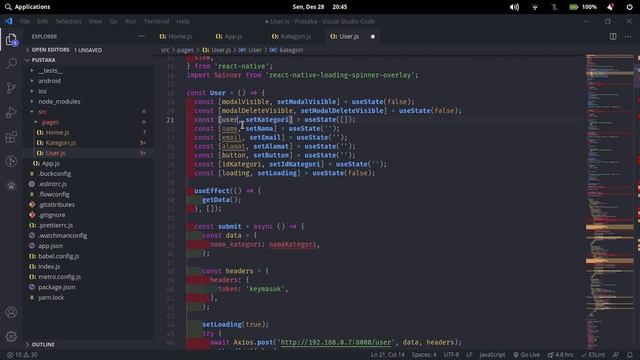Screen dimensions: 640x360
Task: Open editor More Actions ellipsis
Action: 628,36
